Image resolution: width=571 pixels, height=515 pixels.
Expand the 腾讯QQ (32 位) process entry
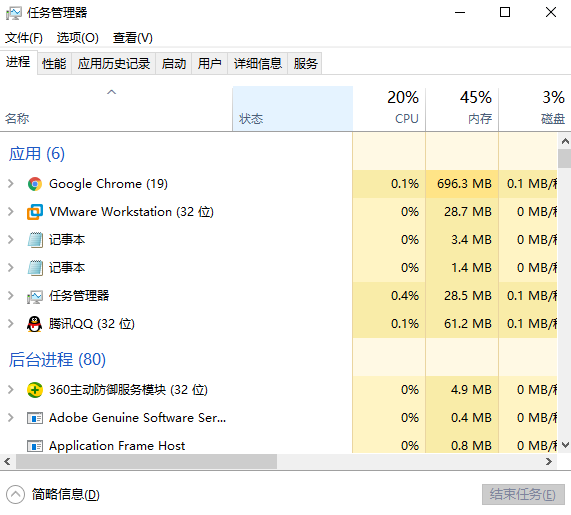[x=11, y=323]
